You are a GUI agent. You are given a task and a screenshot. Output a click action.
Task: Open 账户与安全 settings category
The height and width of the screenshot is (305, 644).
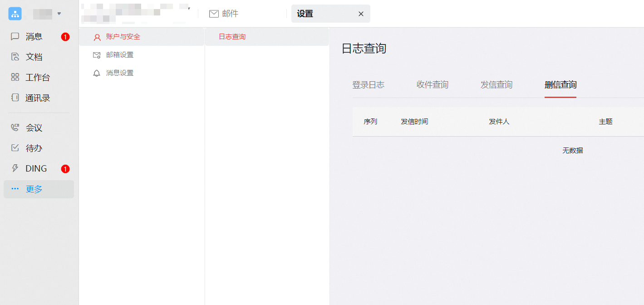pos(142,37)
